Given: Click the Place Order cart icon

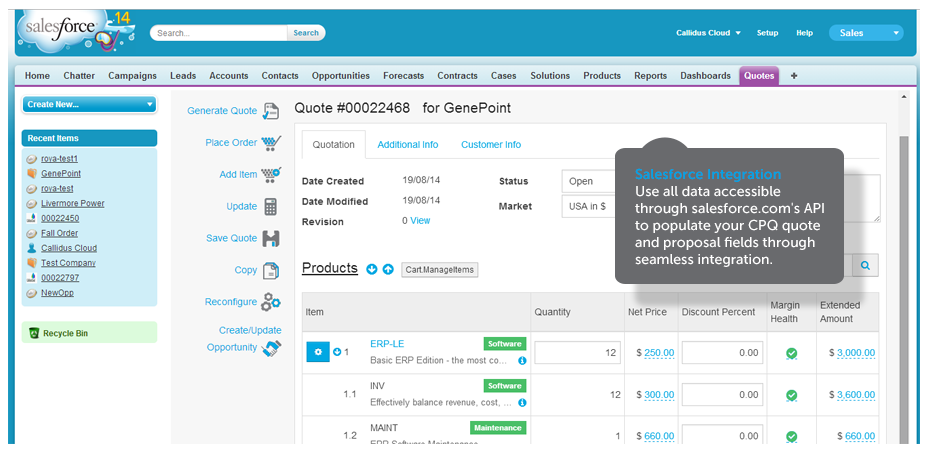Looking at the screenshot, I should tap(271, 143).
